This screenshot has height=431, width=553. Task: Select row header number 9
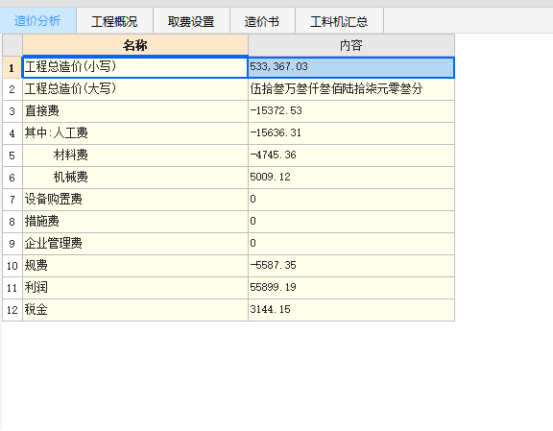(12, 244)
